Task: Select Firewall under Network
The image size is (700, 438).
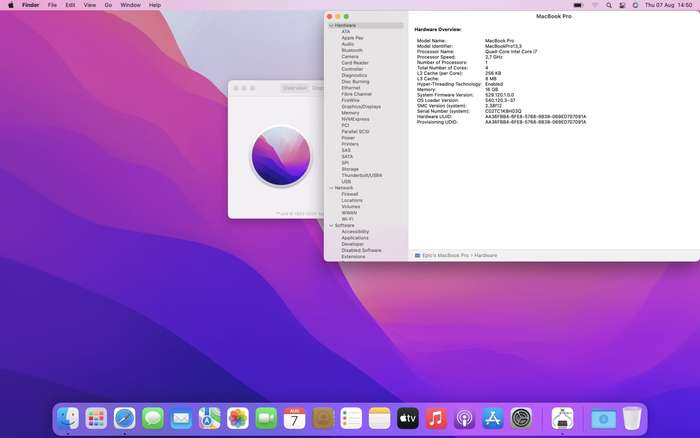Action: (x=350, y=194)
